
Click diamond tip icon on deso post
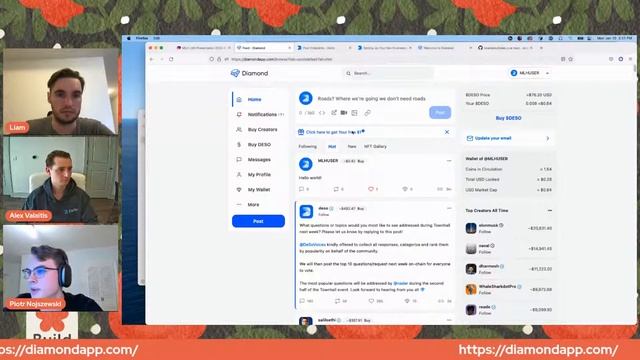click(407, 301)
